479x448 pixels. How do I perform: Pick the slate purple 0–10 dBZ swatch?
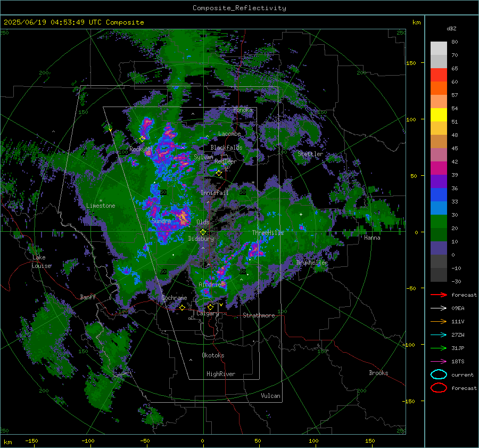pos(439,248)
